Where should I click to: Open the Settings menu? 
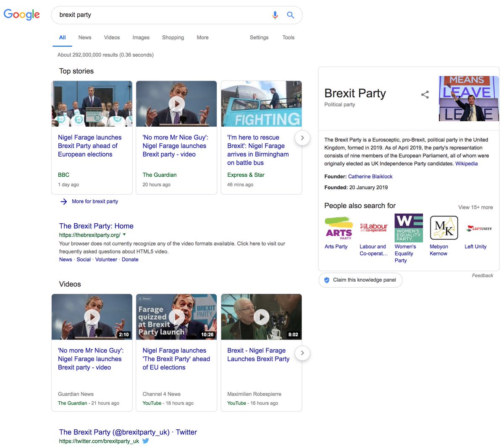(259, 37)
